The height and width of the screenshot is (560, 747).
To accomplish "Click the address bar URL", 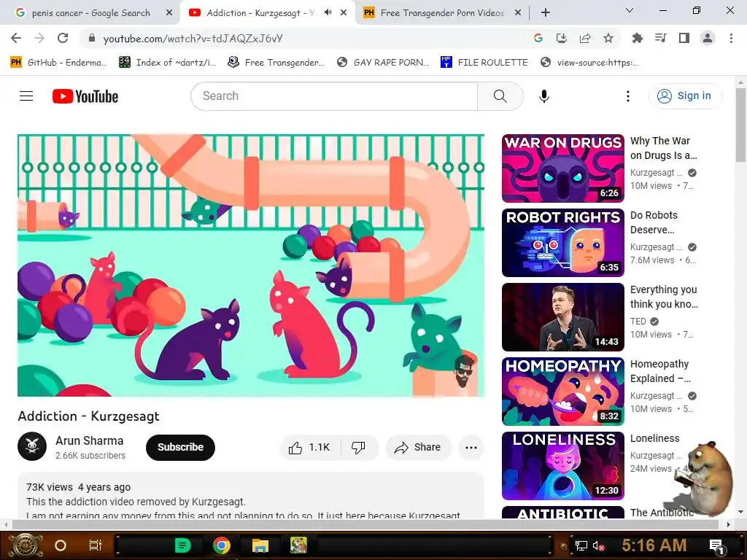I will point(193,39).
